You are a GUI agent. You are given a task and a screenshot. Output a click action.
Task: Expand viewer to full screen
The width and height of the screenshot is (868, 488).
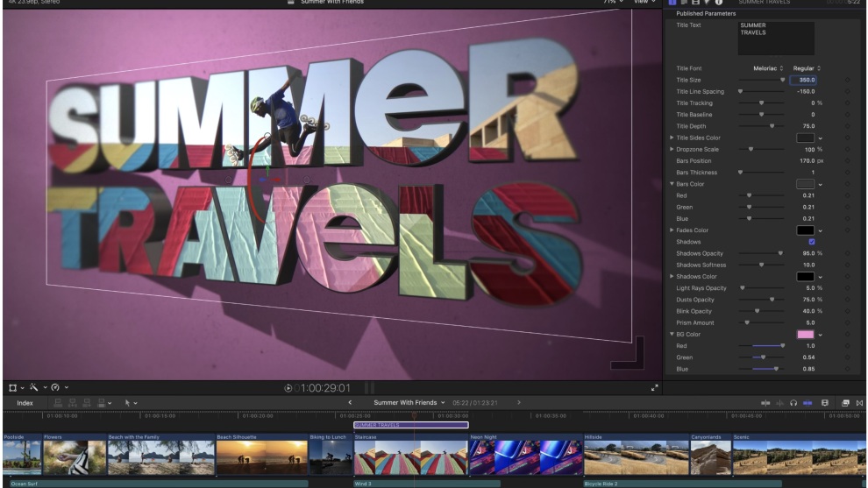[654, 388]
